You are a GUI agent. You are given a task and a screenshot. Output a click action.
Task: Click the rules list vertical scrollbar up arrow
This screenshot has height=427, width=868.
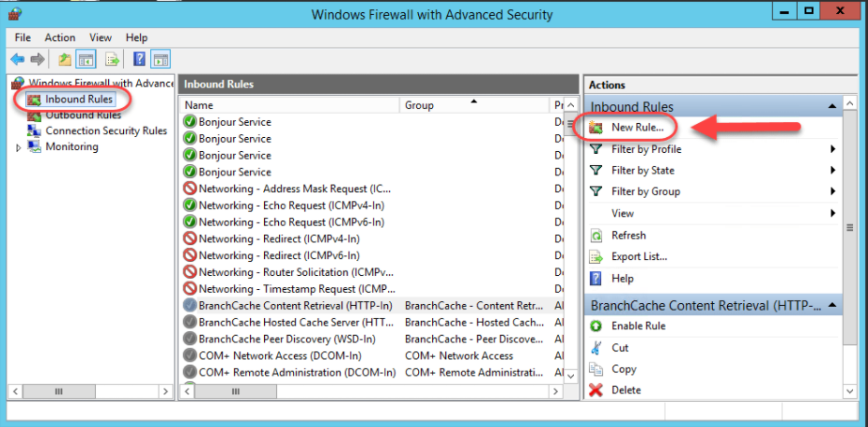[x=571, y=105]
